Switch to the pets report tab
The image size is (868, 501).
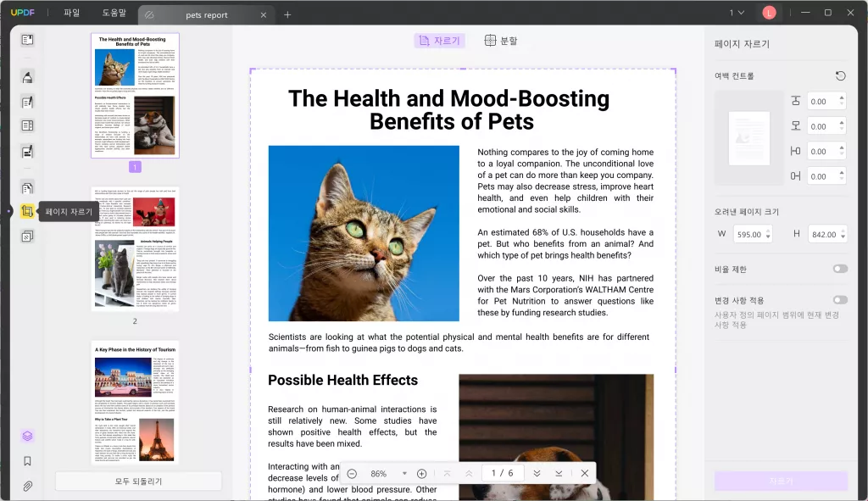(207, 15)
